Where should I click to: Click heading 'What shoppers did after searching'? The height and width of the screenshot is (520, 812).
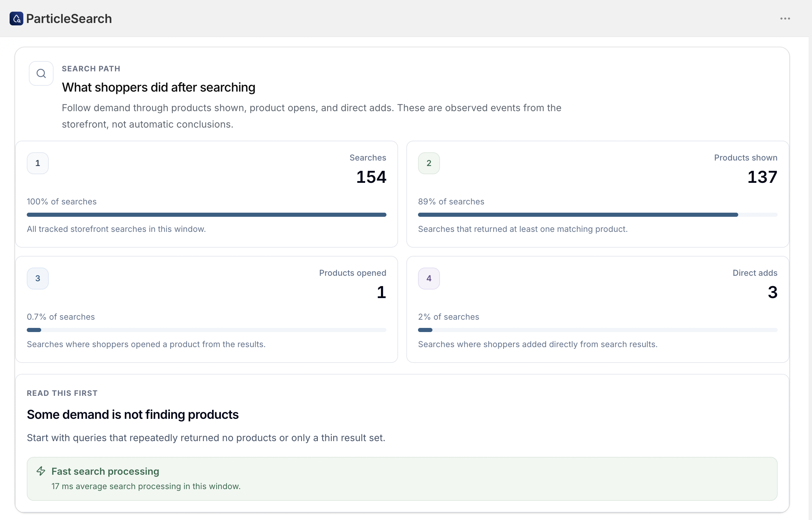click(159, 87)
